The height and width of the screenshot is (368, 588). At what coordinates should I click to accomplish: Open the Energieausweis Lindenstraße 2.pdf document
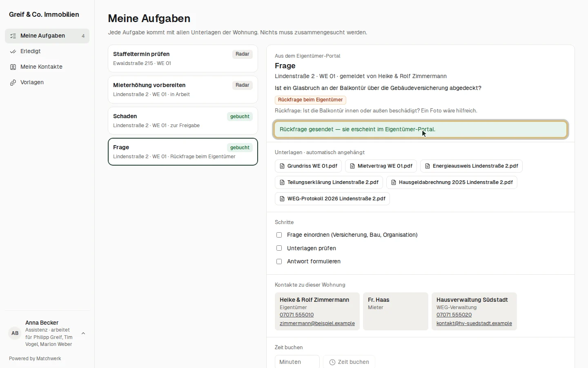(472, 166)
